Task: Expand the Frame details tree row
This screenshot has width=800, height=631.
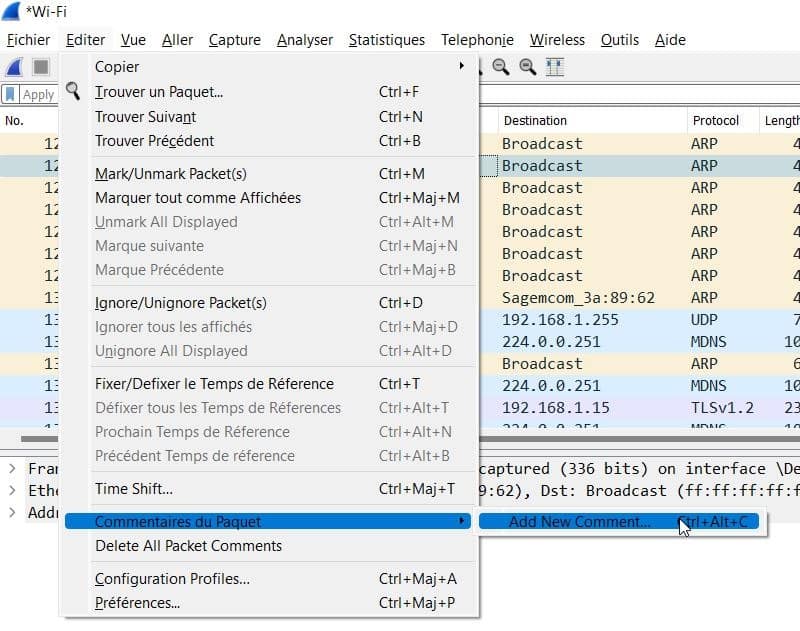Action: pos(11,468)
